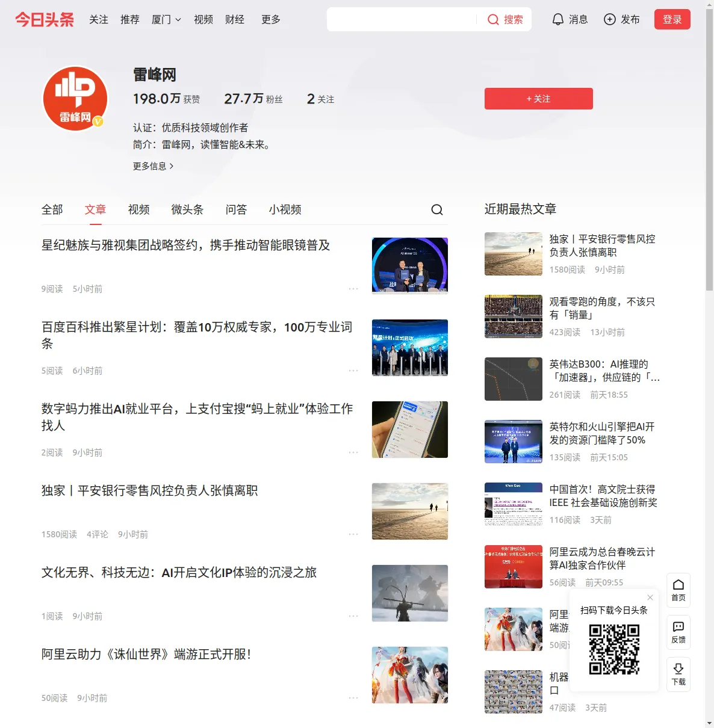Follow 雷峰网 with the +关注 button

coord(539,99)
